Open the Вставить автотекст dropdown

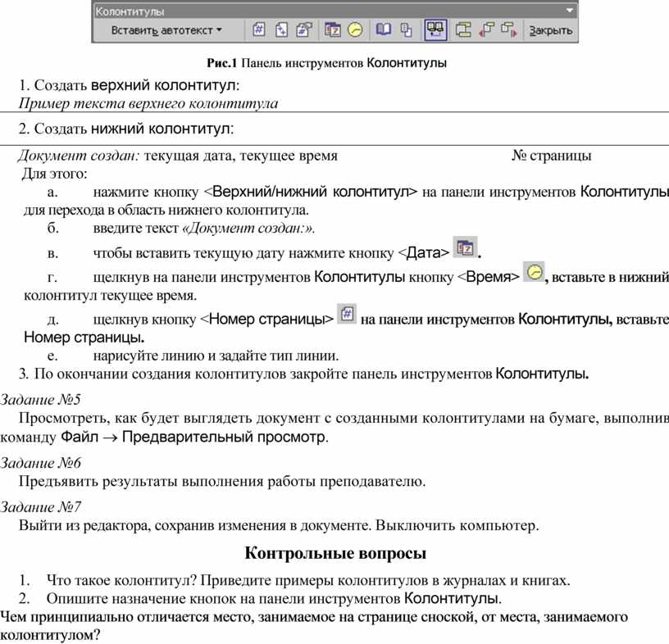click(x=166, y=30)
